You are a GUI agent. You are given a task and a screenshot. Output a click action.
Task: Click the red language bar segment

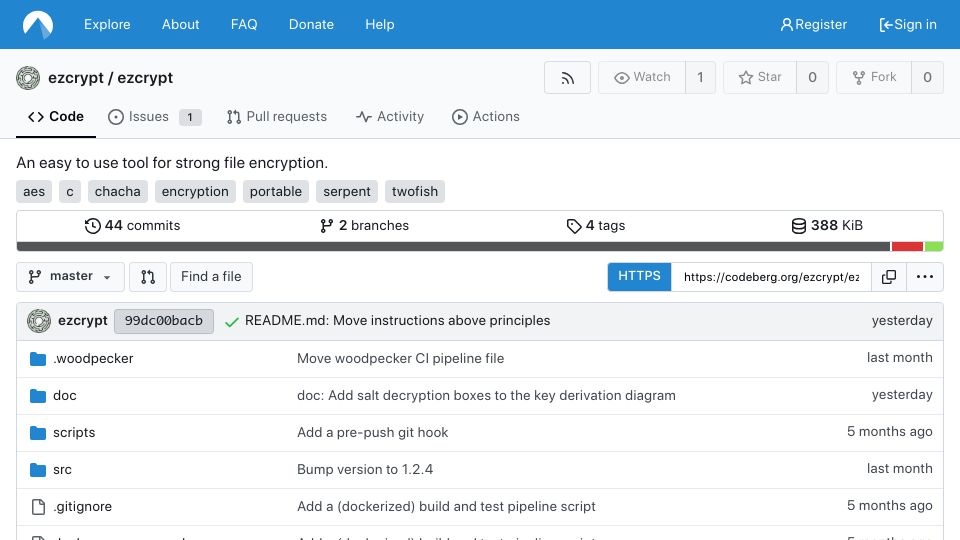pyautogui.click(x=907, y=247)
